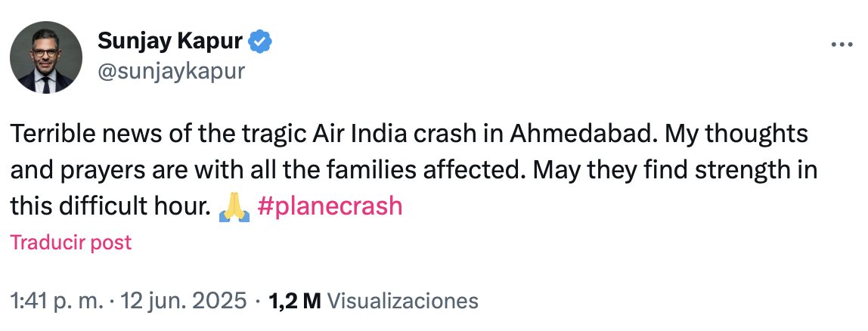The image size is (868, 331).
Task: Click the 1:41 p. m. timestamp
Action: point(57,301)
